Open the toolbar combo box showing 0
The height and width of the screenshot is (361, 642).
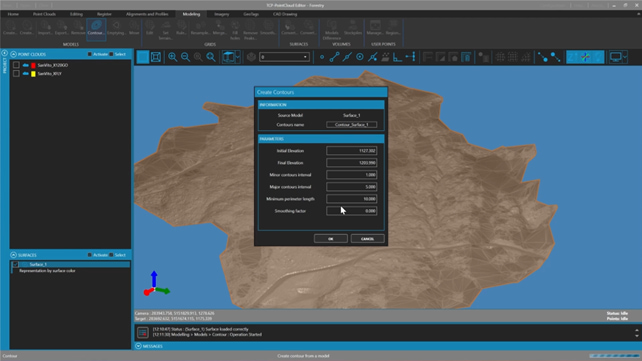(x=284, y=57)
